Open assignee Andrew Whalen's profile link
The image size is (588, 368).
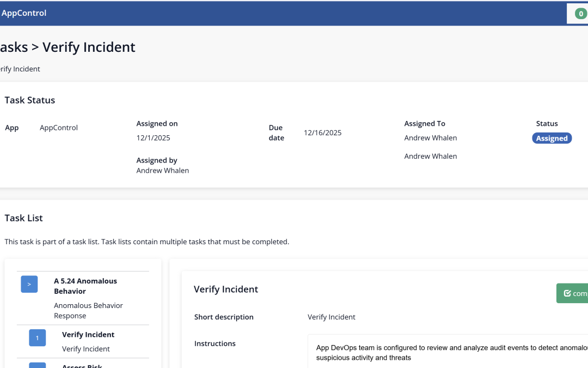pos(430,138)
